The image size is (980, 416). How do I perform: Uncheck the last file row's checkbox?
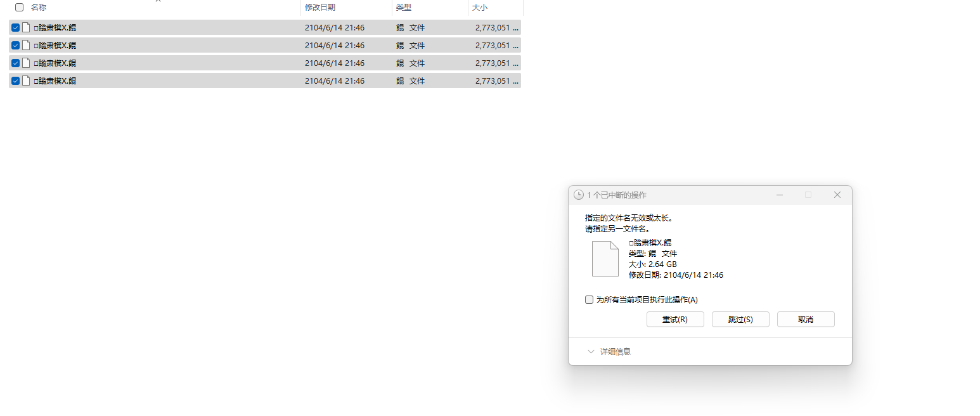pyautogui.click(x=15, y=81)
